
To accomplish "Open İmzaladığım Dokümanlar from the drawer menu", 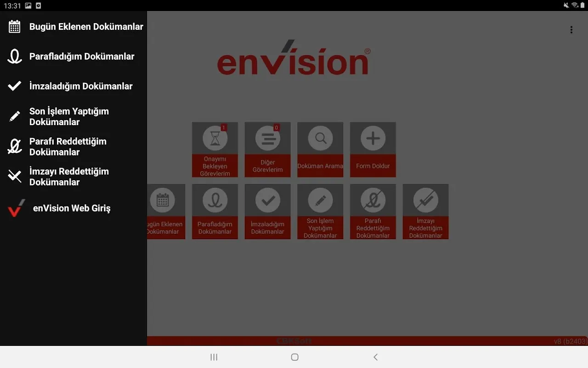I will [73, 86].
